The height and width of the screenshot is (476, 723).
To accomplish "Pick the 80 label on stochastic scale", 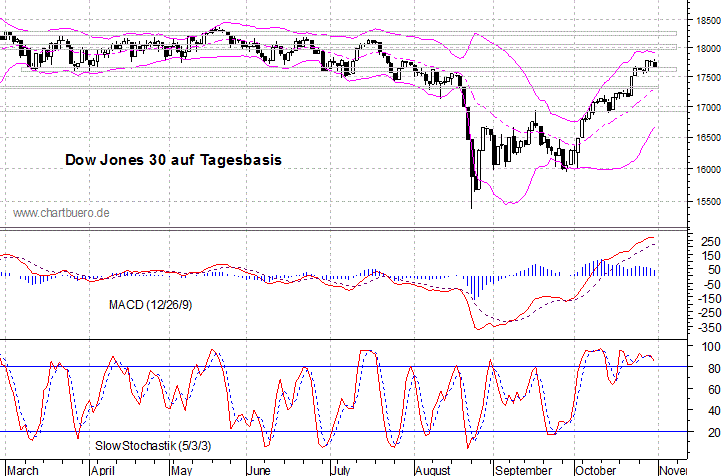I will 714,369.
